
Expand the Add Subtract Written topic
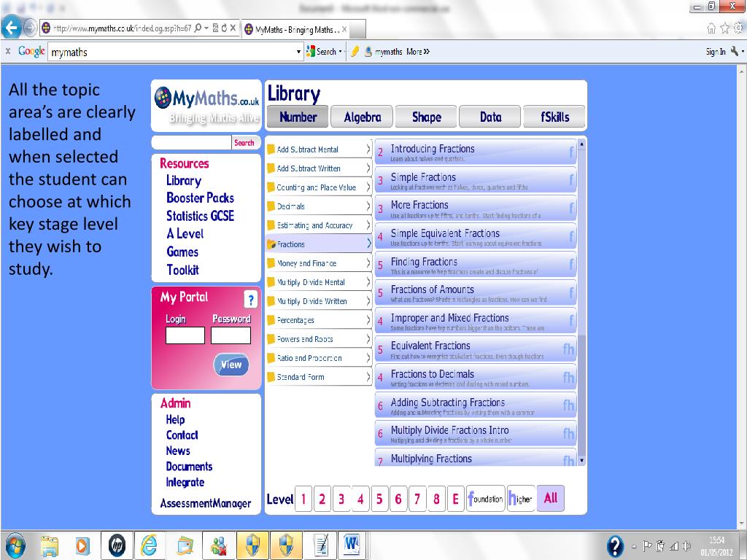319,168
